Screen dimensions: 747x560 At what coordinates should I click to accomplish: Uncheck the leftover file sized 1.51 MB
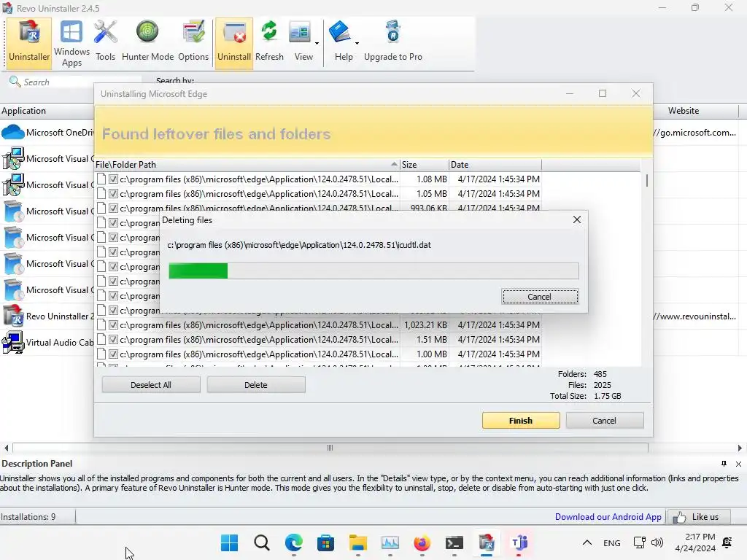(x=113, y=340)
